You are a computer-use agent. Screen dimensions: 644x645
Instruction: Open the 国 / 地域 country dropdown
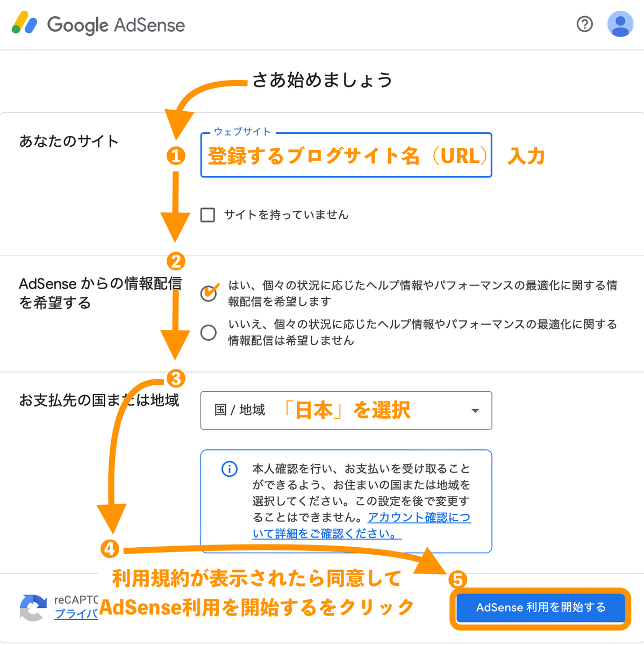click(x=346, y=410)
